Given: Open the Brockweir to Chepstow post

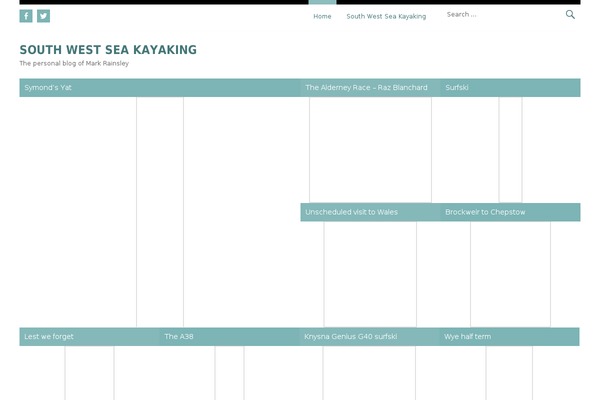Looking at the screenshot, I should tap(485, 212).
